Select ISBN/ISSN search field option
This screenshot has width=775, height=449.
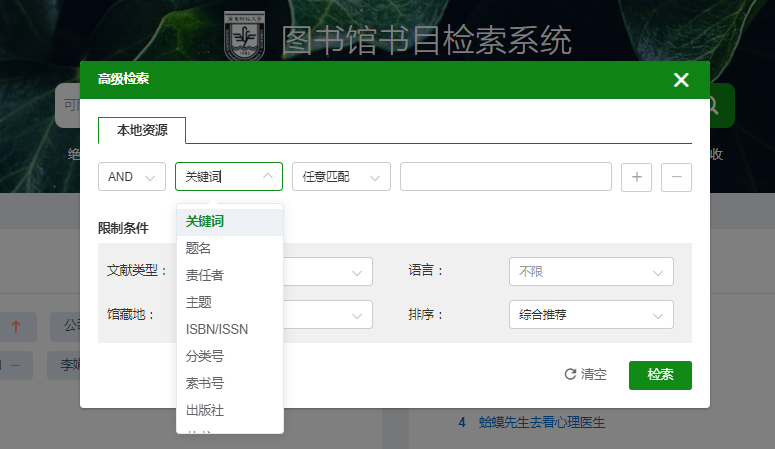[217, 329]
